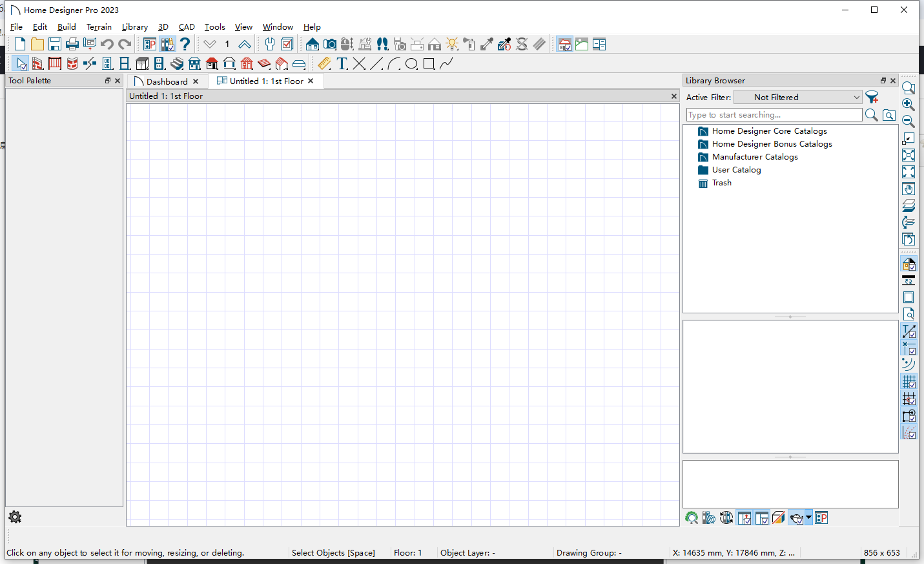Open the teapot preview options dropdown arrow
924x564 pixels.
click(808, 517)
